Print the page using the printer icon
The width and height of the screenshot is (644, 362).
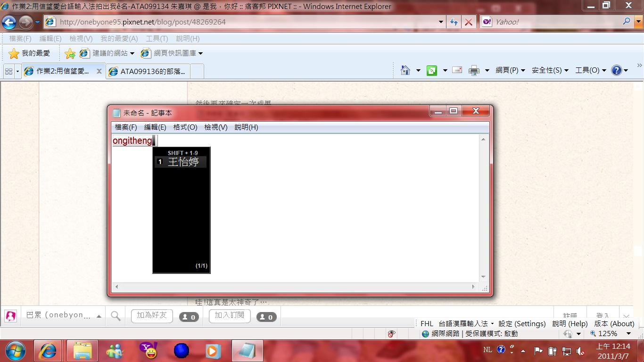pos(473,70)
